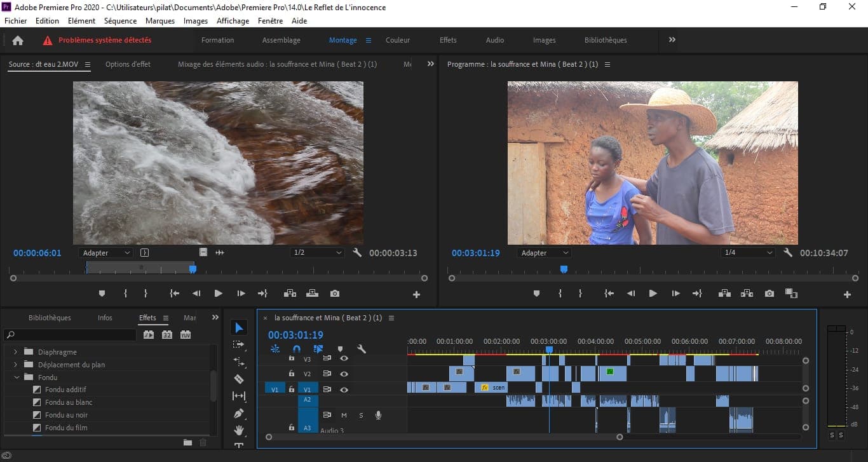The height and width of the screenshot is (462, 868).
Task: Open Program monitor settings wrench
Action: click(x=788, y=253)
